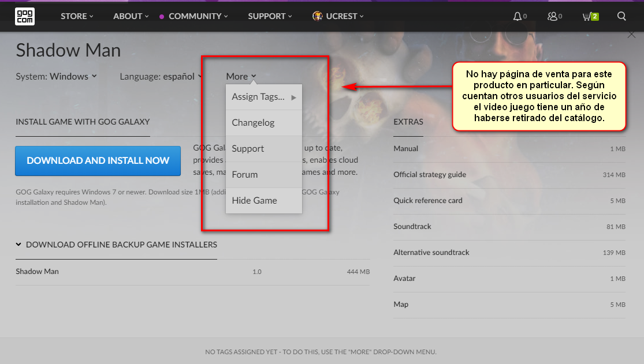Download the Soundtrack extra
Image resolution: width=644 pixels, height=364 pixels.
[x=509, y=227]
